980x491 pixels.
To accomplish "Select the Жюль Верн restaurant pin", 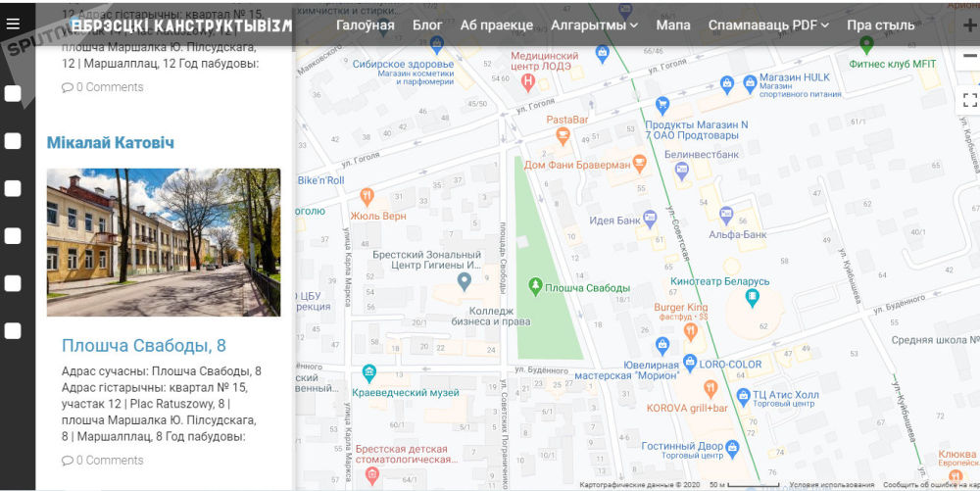I will pos(367,196).
